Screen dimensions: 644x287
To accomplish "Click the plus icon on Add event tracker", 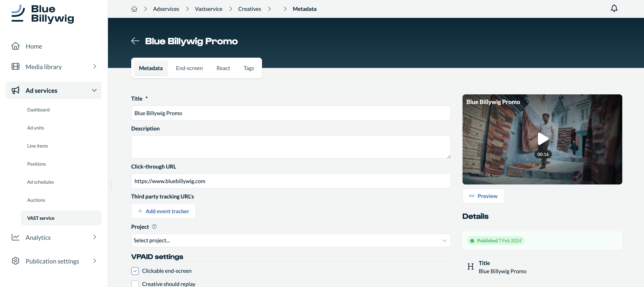I will click(140, 211).
